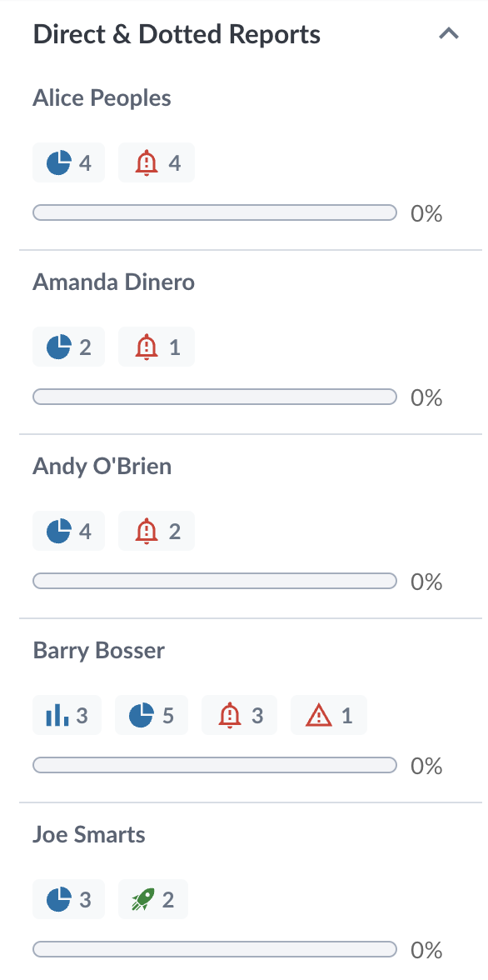Click Barry Bosser's bar chart badge
Viewport: 488px width, 980px height.
pos(67,715)
